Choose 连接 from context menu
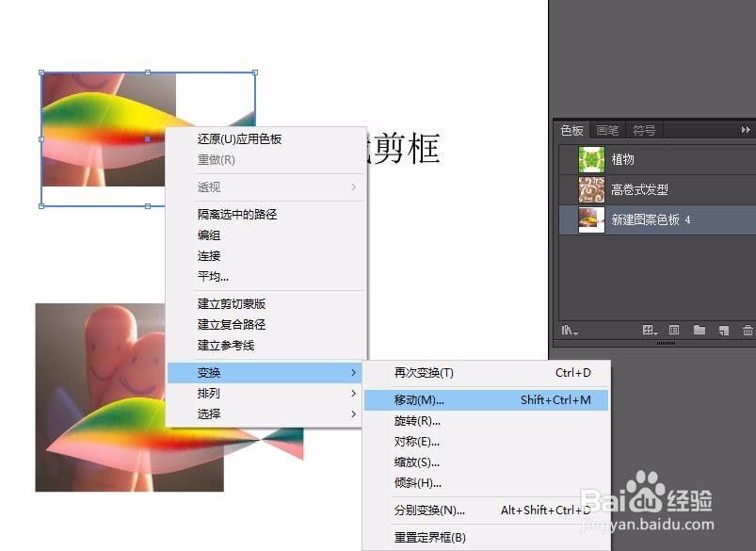The image size is (756, 551). point(266,255)
